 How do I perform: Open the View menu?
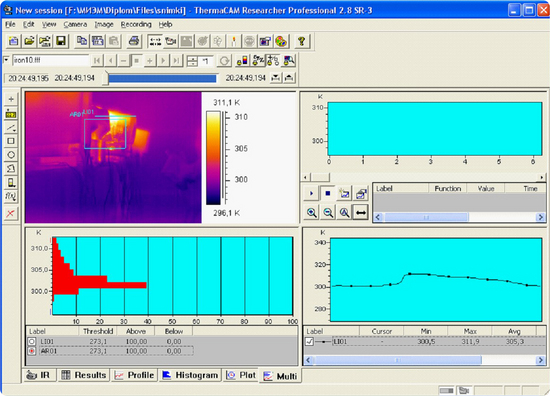coord(49,24)
